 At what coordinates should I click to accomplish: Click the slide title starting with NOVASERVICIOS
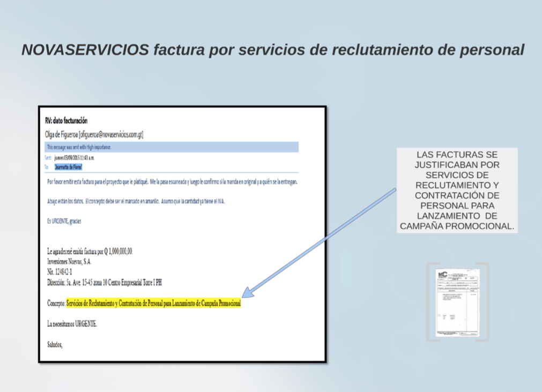pos(272,50)
